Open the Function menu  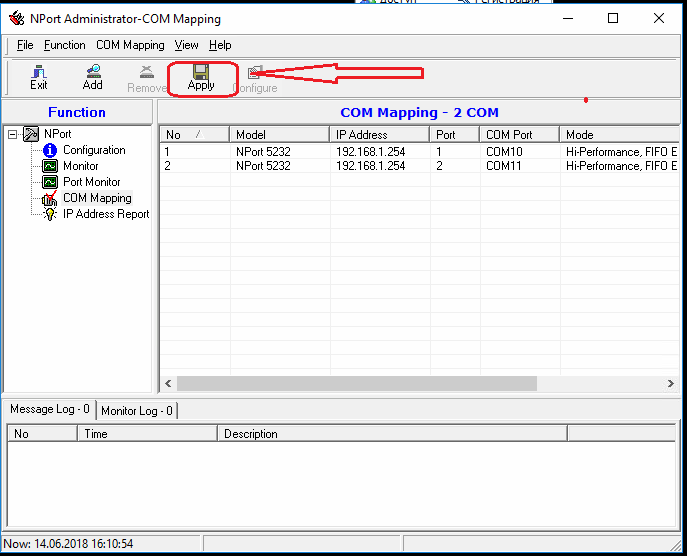(65, 45)
